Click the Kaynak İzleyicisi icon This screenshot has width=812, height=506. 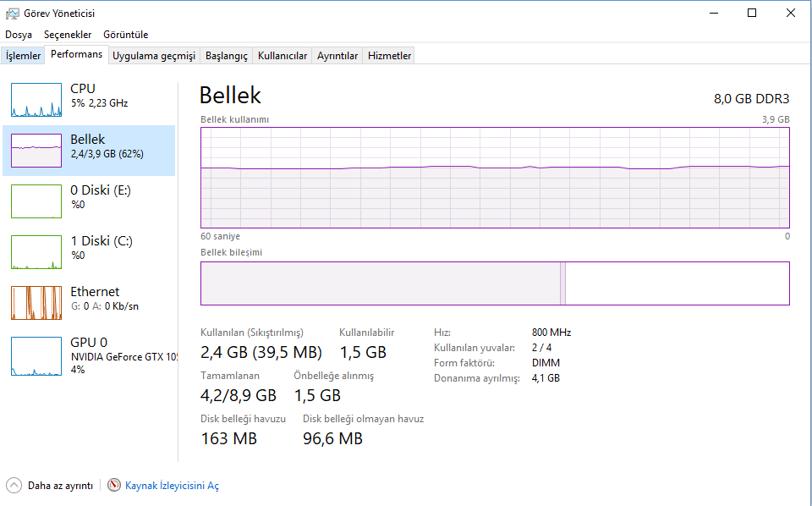pos(115,486)
